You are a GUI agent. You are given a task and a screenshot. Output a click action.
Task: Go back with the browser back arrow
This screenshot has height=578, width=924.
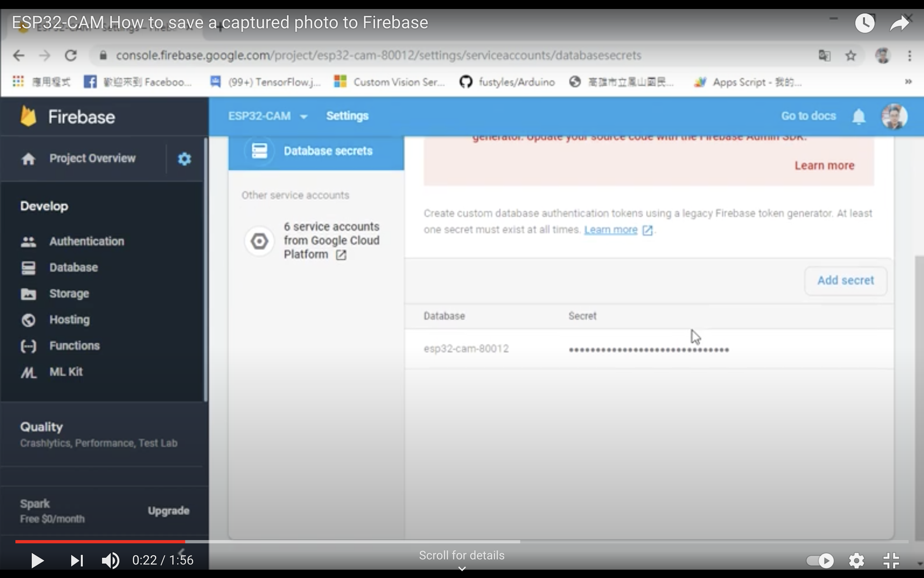[x=18, y=56]
